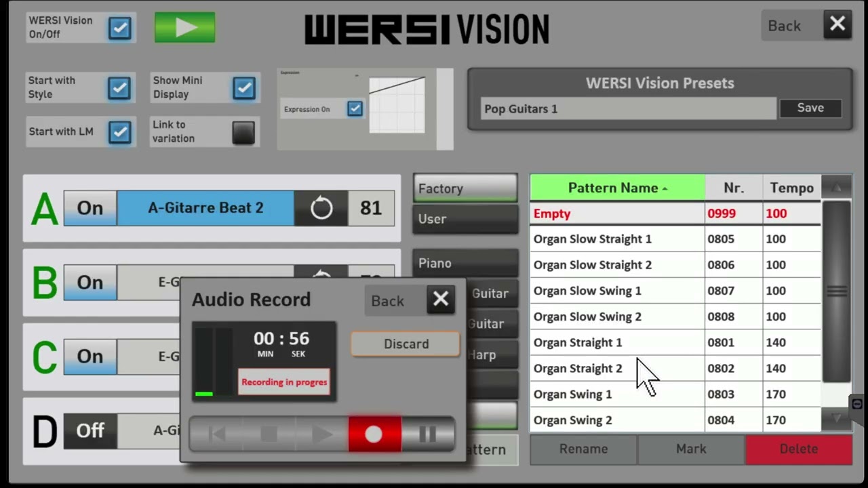Select the Empty pattern row
868x488 pixels.
[675, 213]
